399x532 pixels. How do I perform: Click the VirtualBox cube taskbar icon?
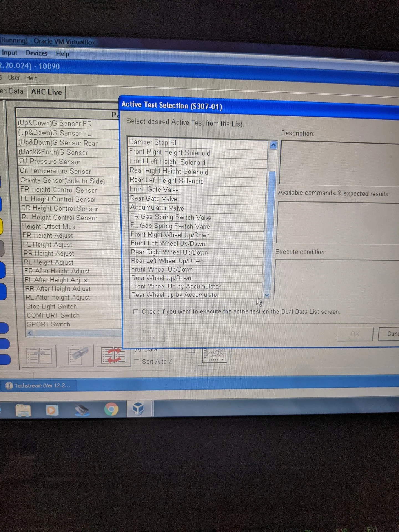[139, 408]
